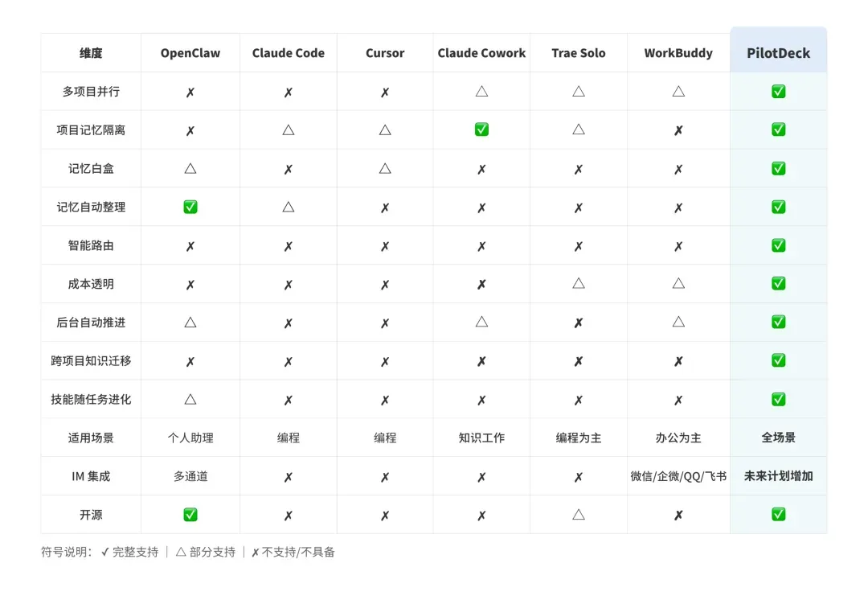Click the green check for OpenClaw 开源
Screen dimensions: 868x592
coord(190,515)
